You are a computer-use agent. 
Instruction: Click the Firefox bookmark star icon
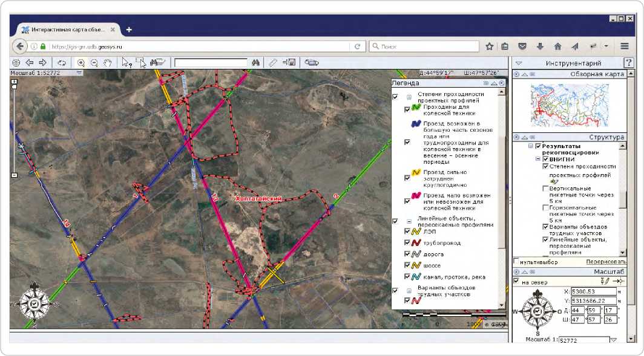coord(489,47)
